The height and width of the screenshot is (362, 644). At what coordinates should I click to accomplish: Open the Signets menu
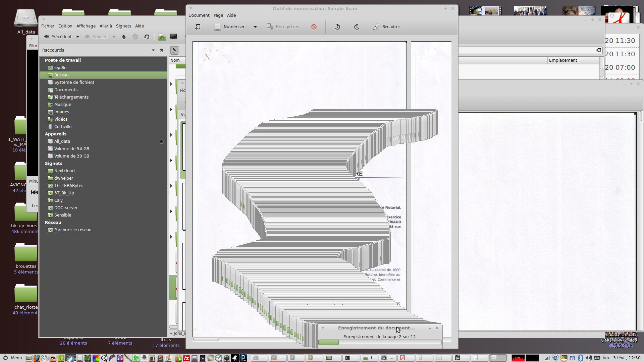(123, 26)
